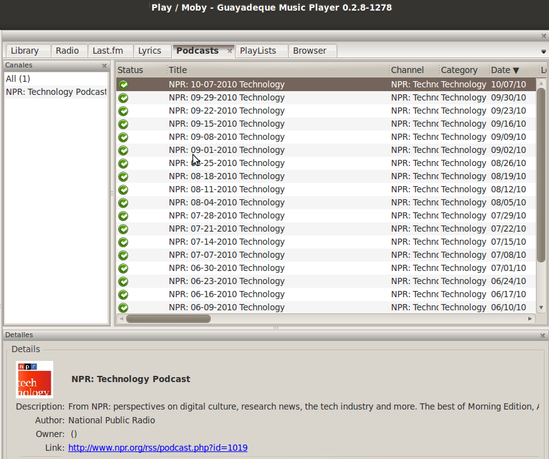Open the tab list dropdown arrow
Screen dimensions: 549x459
543,51
